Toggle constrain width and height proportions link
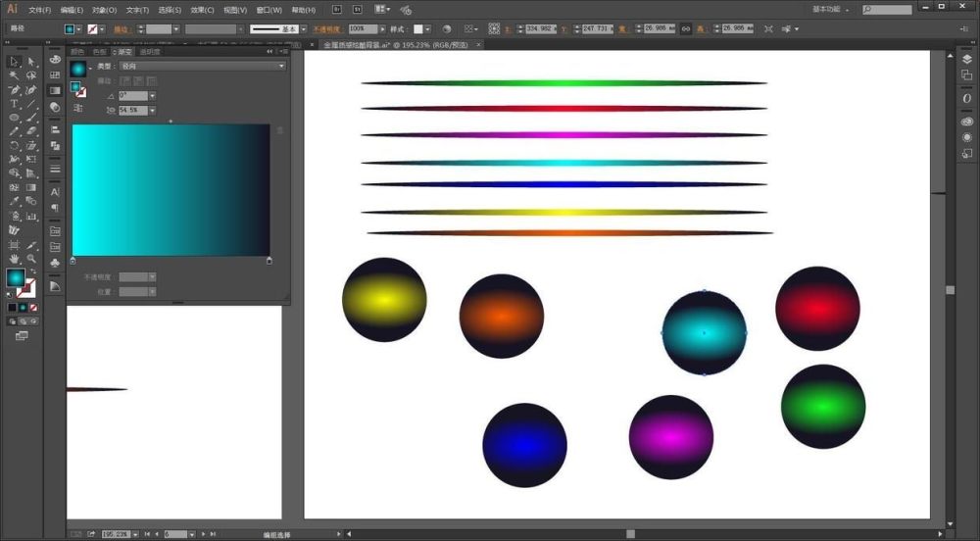 [686, 29]
